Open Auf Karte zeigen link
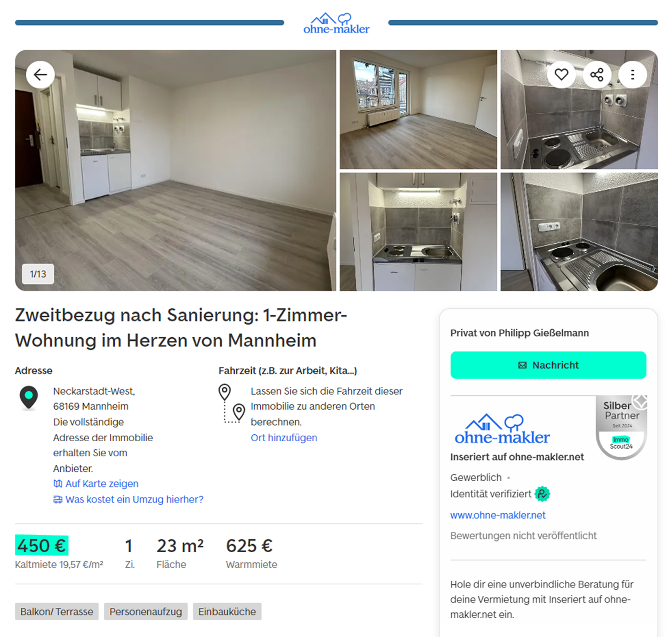 pyautogui.click(x=96, y=484)
